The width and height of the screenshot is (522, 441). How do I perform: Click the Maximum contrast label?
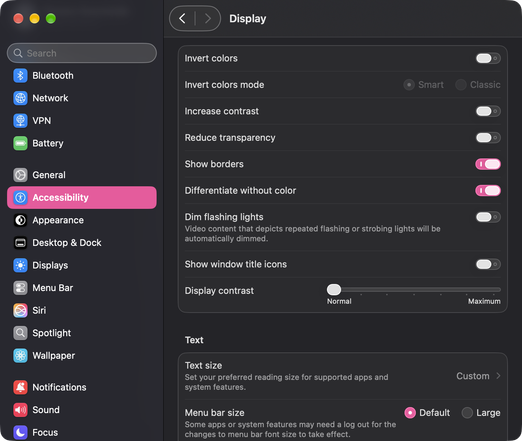484,301
